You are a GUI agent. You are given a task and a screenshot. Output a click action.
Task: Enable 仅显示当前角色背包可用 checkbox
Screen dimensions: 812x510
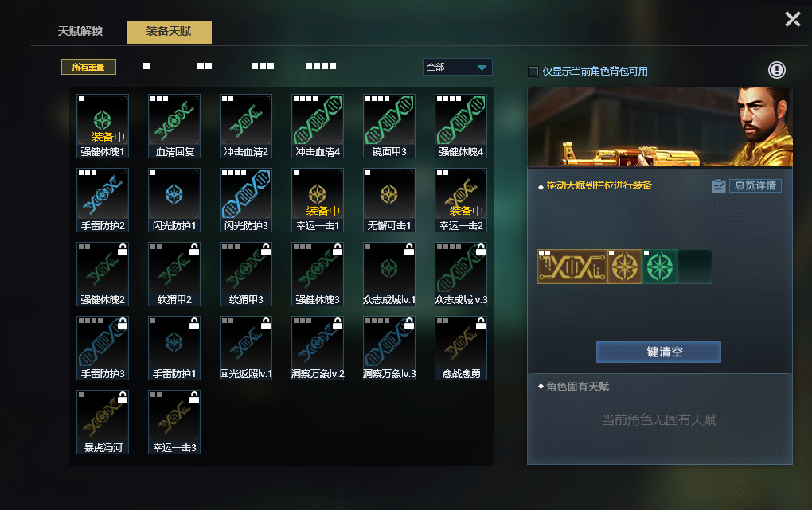pos(533,72)
